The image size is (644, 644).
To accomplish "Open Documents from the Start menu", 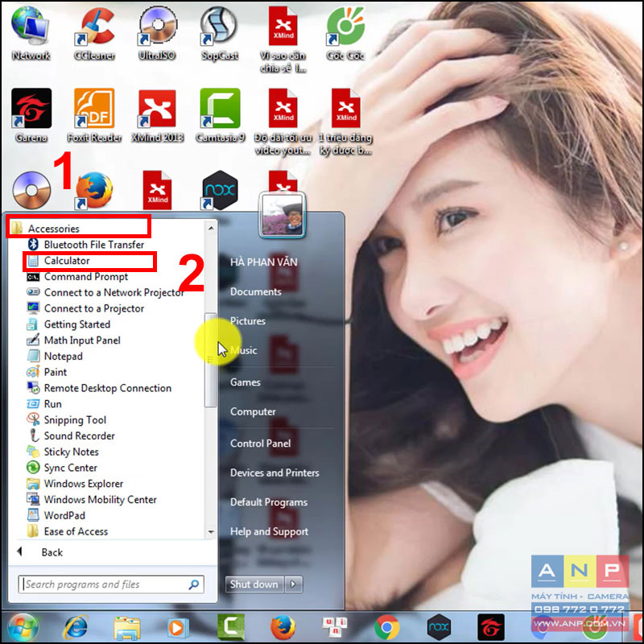I will [x=256, y=291].
